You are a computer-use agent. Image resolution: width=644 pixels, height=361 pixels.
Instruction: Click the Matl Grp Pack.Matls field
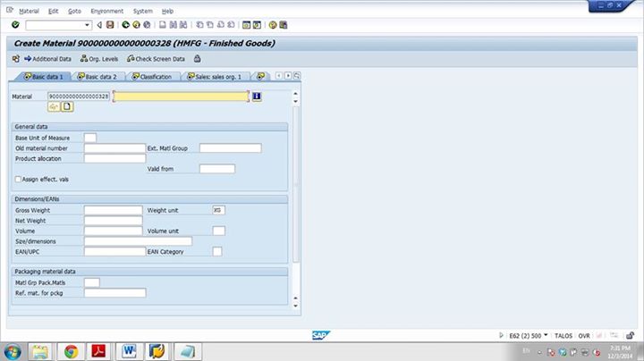click(91, 282)
